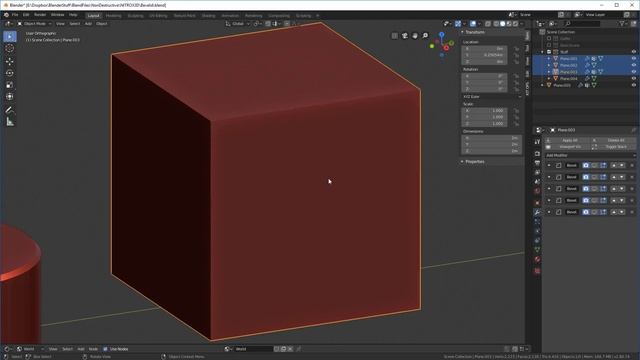Toggle viewport display of last Bevel modifier
This screenshot has height=360, width=640.
[594, 212]
